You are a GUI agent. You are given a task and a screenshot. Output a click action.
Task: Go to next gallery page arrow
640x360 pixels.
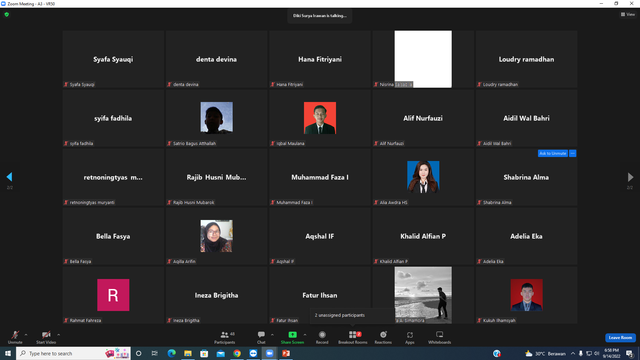630,177
